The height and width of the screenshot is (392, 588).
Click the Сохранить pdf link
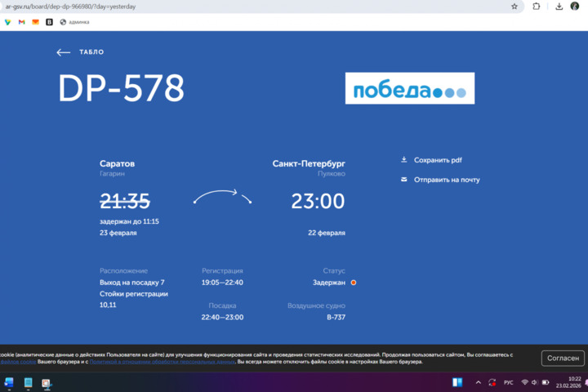point(438,160)
